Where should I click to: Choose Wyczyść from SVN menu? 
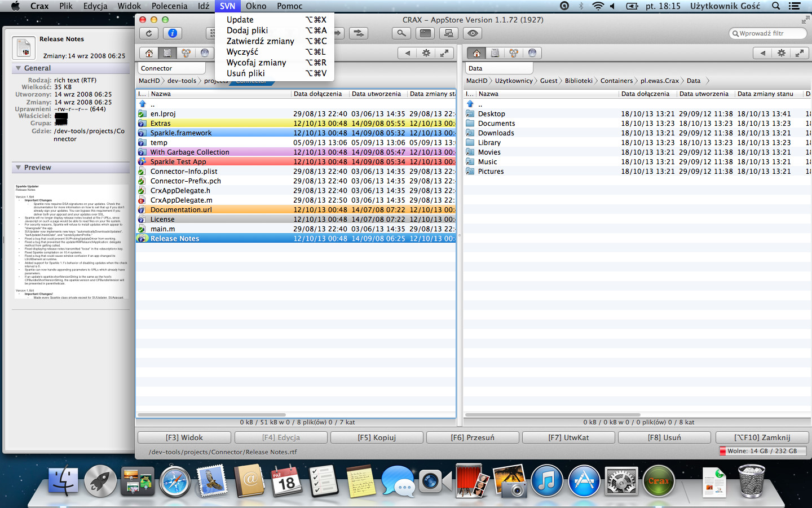[x=275, y=52]
